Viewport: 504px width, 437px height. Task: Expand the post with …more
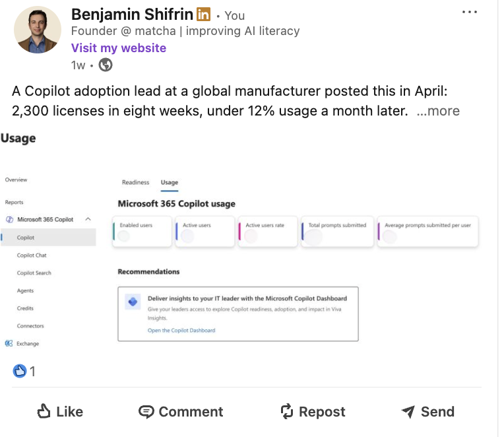(438, 111)
